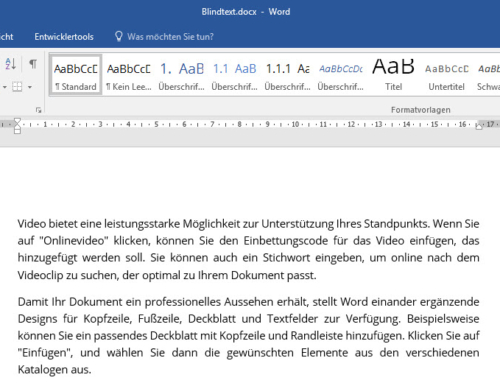Apply the Untertitel style
500x383 pixels.
pos(446,76)
